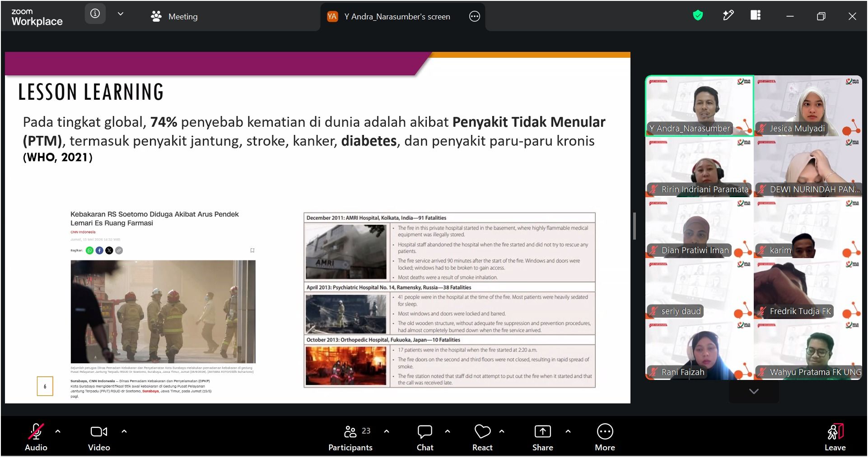Viewport: 868px width, 458px height.
Task: Open the React heart menu
Action: click(482, 438)
